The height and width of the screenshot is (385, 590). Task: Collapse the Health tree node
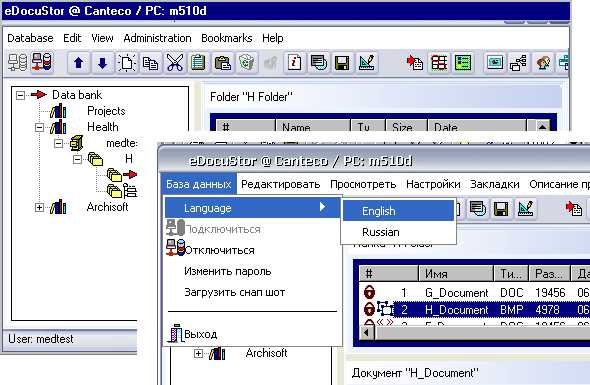[x=39, y=127]
